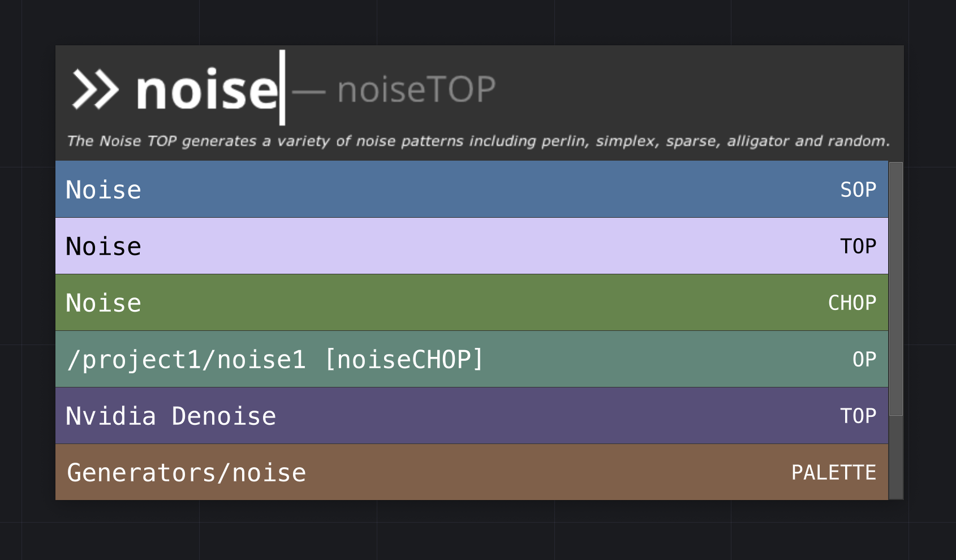
Task: Click the double-chevron search prompt icon
Action: [95, 89]
